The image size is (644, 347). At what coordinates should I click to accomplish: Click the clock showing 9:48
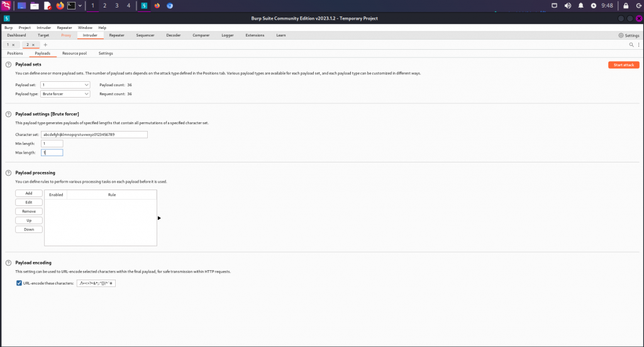pyautogui.click(x=607, y=6)
